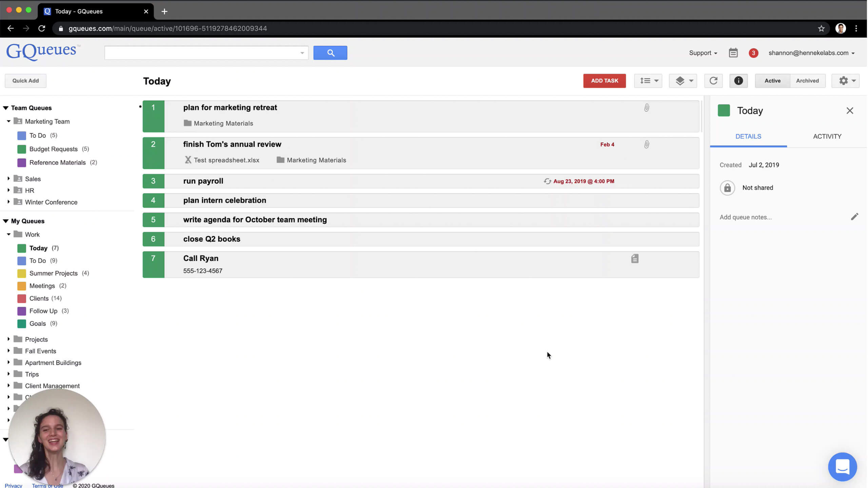Switch to Archived tasks view
The height and width of the screenshot is (488, 868).
coord(807,81)
